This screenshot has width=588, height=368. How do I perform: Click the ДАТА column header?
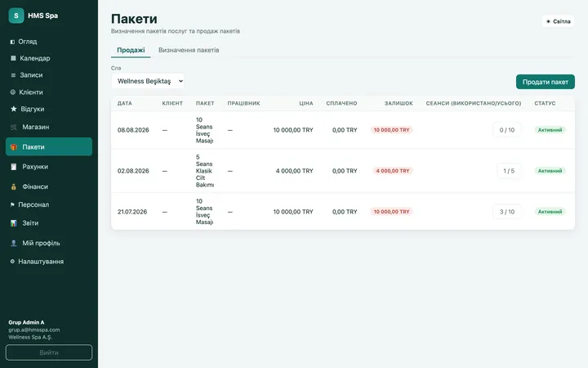(124, 103)
